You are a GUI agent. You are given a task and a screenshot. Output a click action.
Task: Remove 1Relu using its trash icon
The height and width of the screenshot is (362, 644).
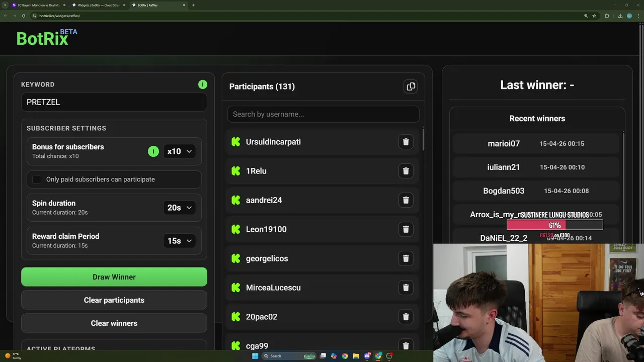click(x=406, y=171)
